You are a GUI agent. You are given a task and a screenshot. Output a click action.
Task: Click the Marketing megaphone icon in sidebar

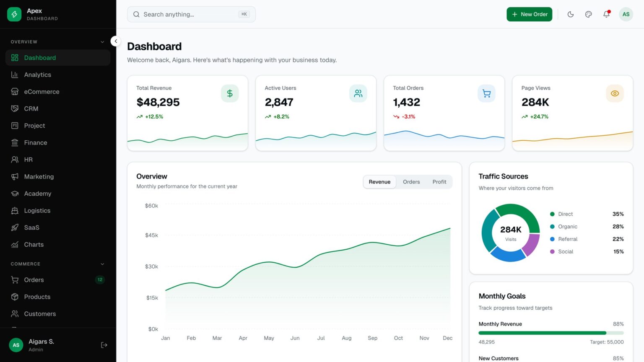15,176
